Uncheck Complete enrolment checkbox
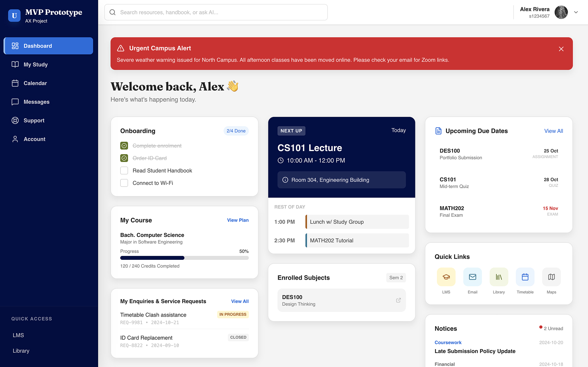The image size is (588, 367). coord(124,146)
